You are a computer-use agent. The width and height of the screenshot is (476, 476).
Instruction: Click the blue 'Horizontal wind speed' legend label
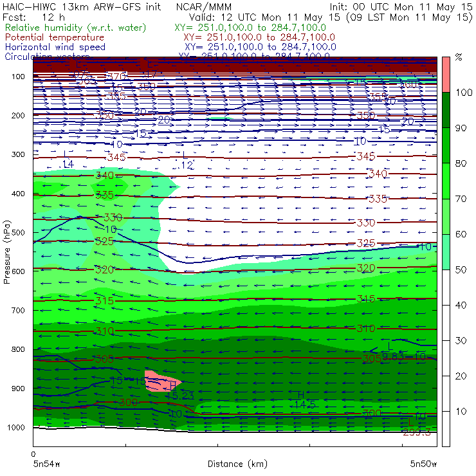point(55,47)
